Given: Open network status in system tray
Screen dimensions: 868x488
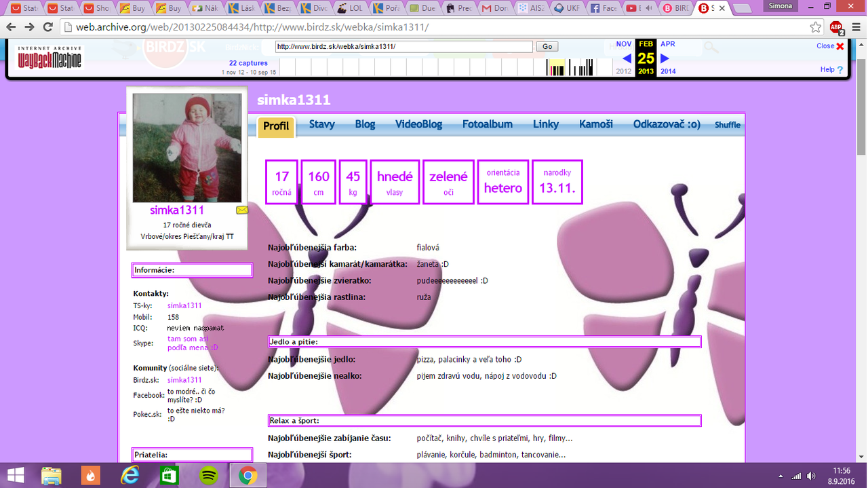Looking at the screenshot, I should tap(795, 476).
